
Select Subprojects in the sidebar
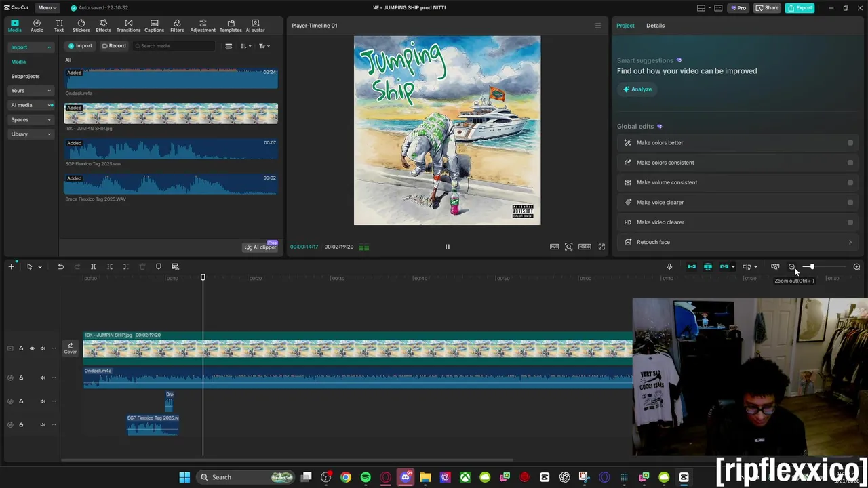(x=25, y=76)
